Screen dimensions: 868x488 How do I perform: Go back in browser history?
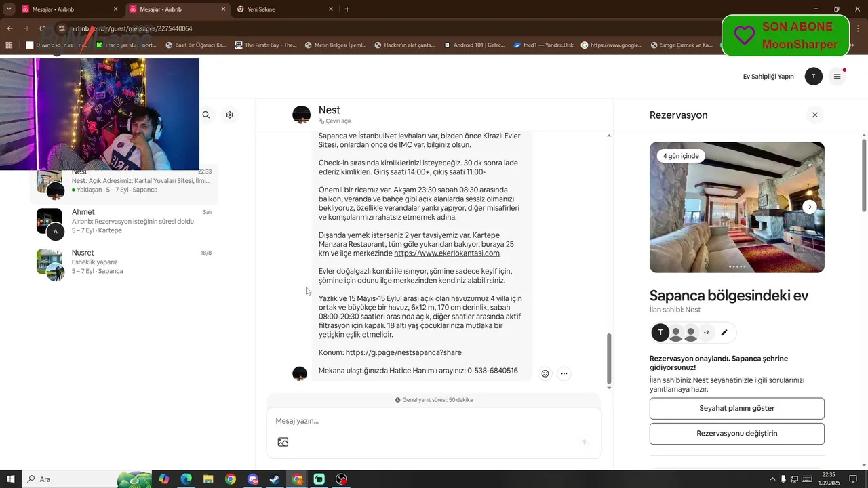[9, 28]
